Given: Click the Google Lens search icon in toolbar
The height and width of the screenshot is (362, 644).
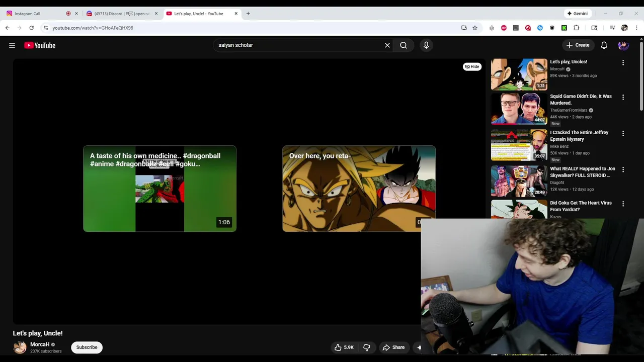Looking at the screenshot, I should (594, 28).
